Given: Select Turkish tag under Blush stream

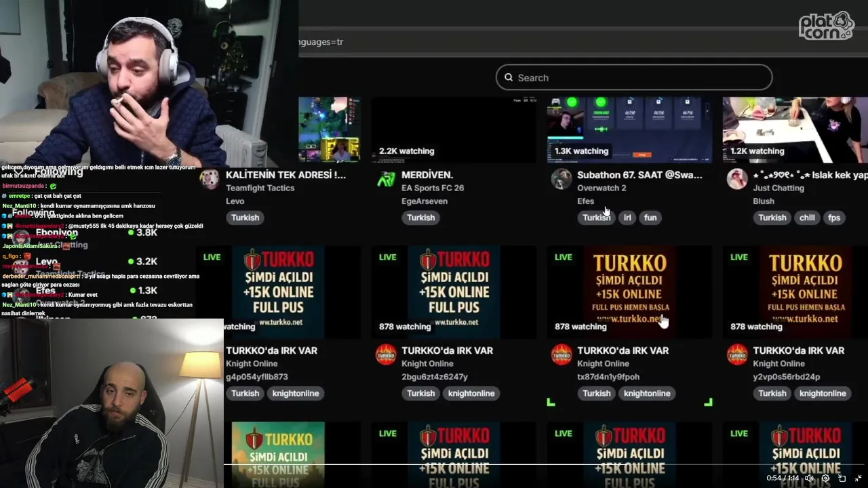Looking at the screenshot, I should [x=772, y=218].
